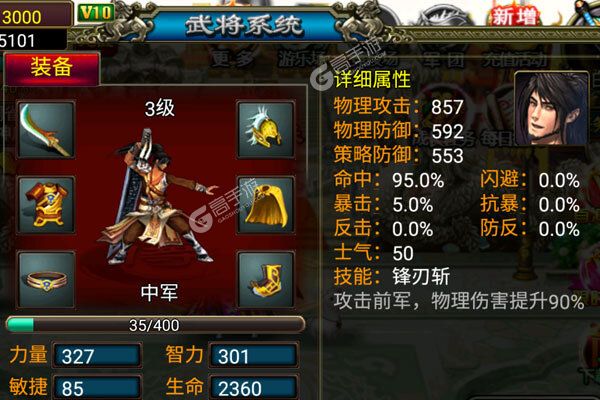Switch to the 装备 tab

point(52,68)
